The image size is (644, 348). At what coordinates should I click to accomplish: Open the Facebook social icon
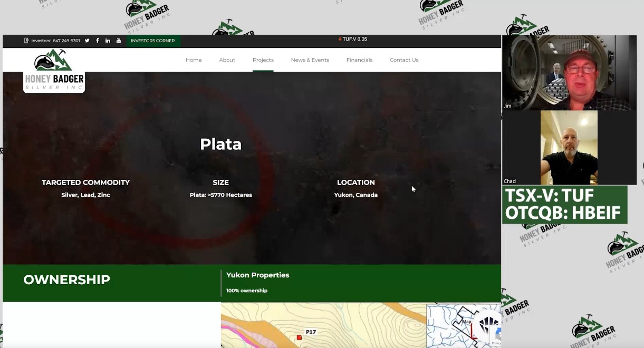pos(98,41)
